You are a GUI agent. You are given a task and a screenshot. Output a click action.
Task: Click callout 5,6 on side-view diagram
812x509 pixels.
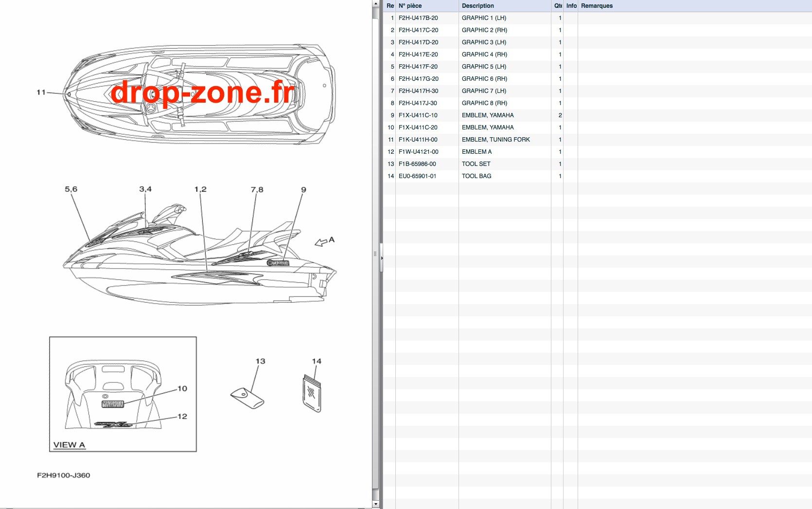pyautogui.click(x=71, y=189)
